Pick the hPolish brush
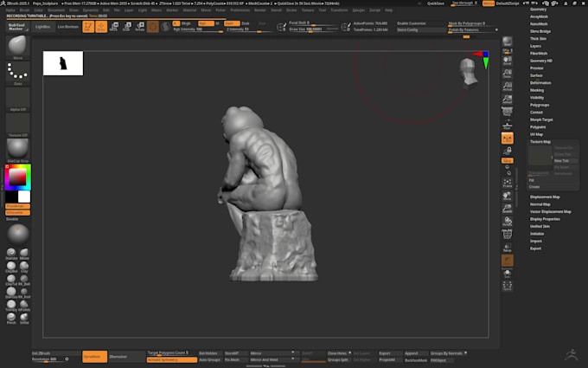The width and height of the screenshot is (588, 368). (24, 306)
